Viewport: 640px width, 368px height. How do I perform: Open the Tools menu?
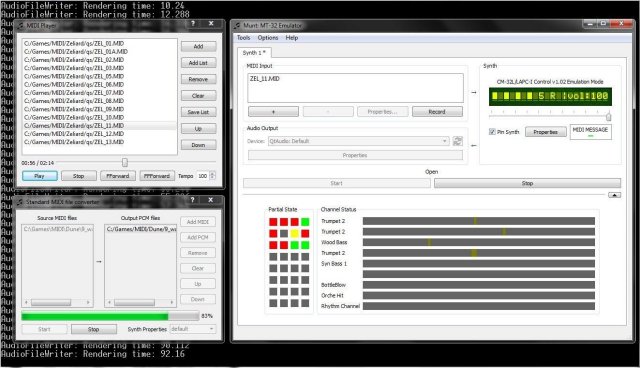click(243, 38)
